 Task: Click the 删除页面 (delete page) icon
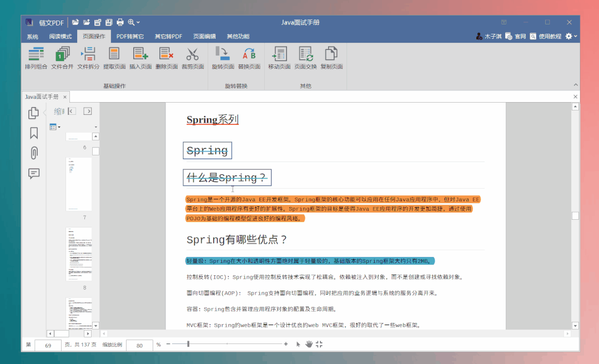click(166, 58)
